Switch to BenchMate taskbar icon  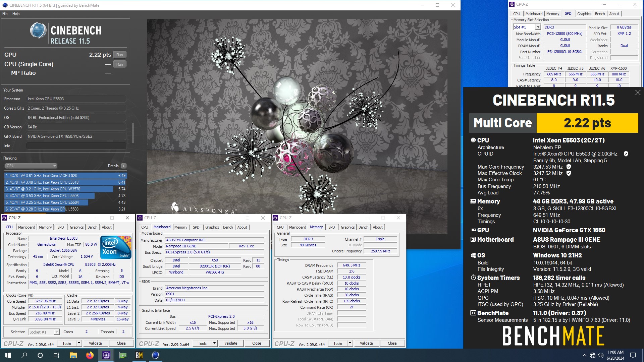139,355
